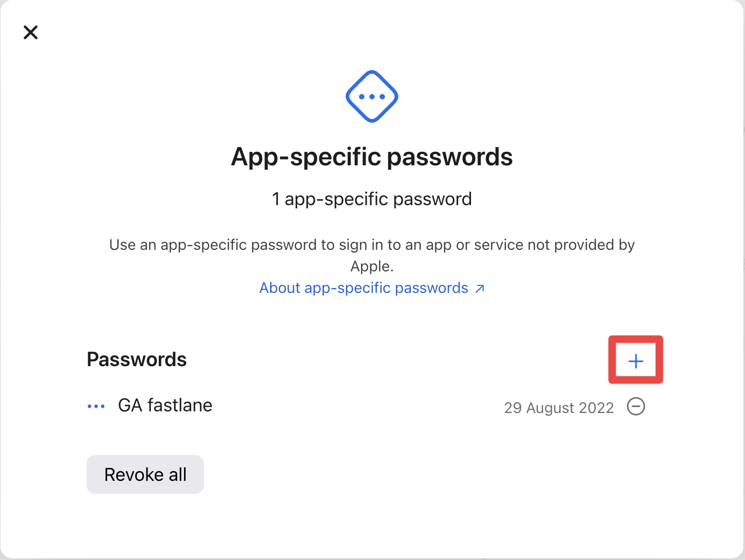Viewport: 745px width, 560px height.
Task: Open About app-specific passwords link
Action: [364, 288]
